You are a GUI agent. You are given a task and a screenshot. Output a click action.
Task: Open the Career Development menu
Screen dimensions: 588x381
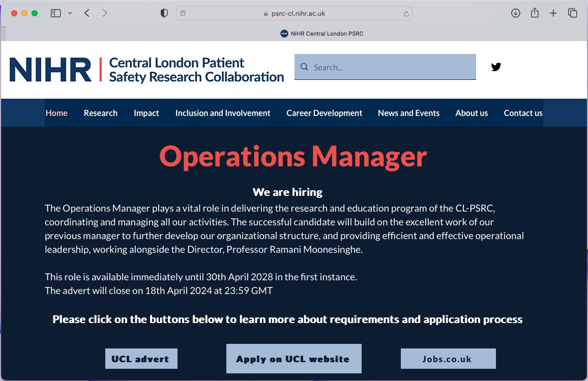click(325, 113)
